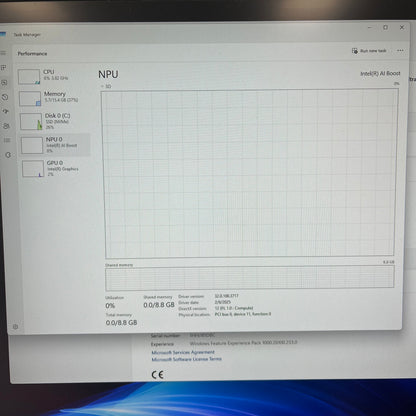Click the Disk 0 mini graph thumbnail
This screenshot has height=416, width=416.
[31, 121]
